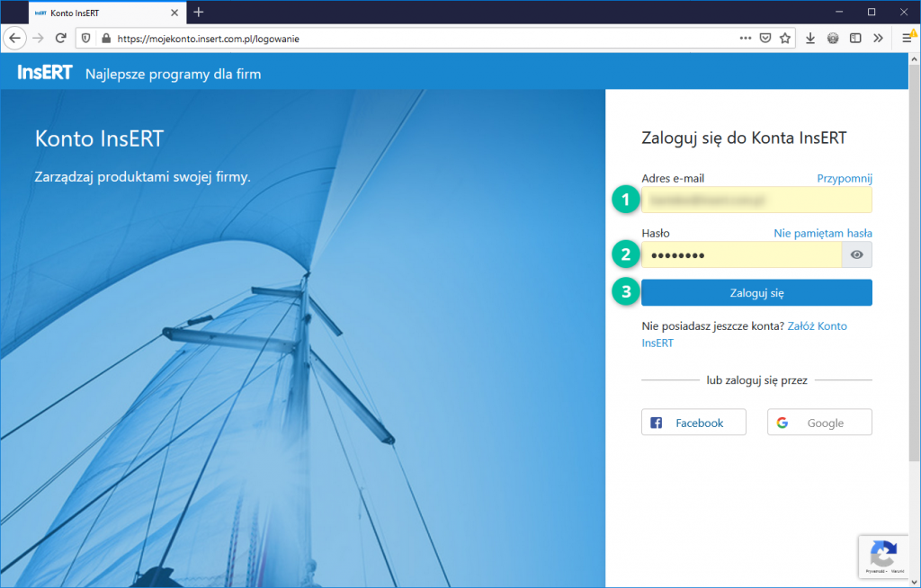
Task: Open Firefox hamburger menu
Action: (x=908, y=38)
